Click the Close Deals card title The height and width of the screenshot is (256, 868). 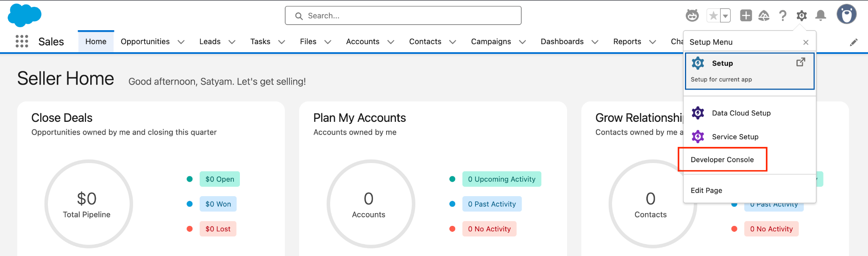(x=62, y=118)
